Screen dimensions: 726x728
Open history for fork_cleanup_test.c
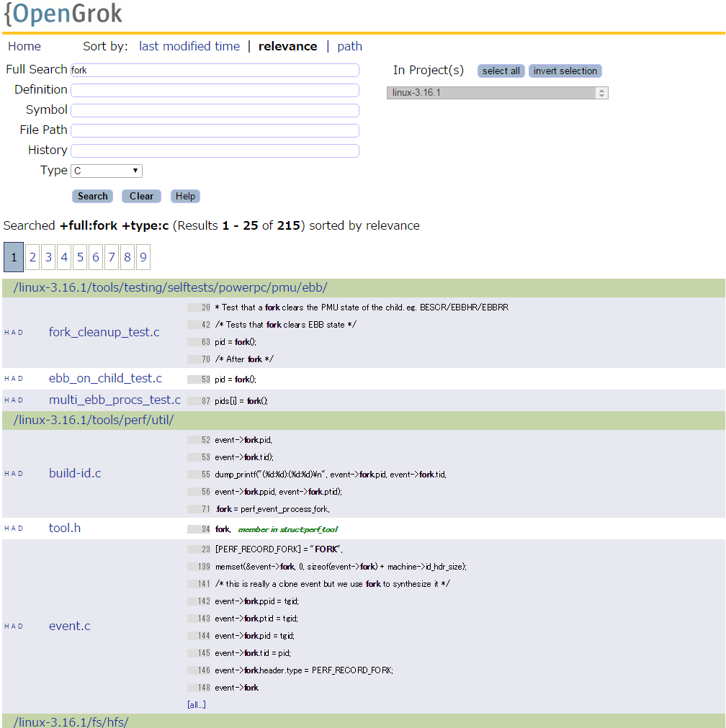click(x=6, y=332)
